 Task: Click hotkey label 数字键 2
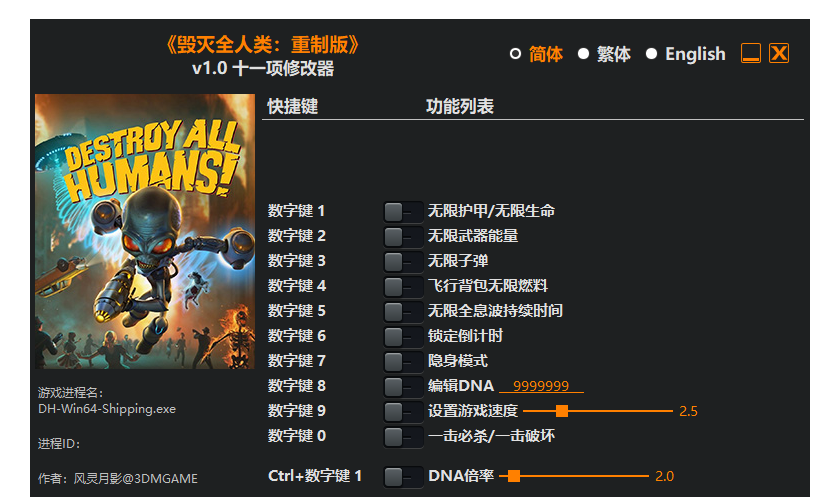(x=296, y=236)
